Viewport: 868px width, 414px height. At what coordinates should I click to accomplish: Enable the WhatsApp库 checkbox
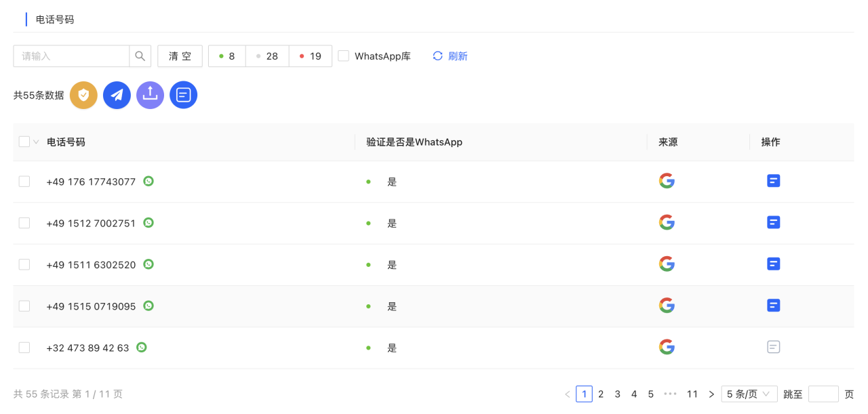pos(344,56)
